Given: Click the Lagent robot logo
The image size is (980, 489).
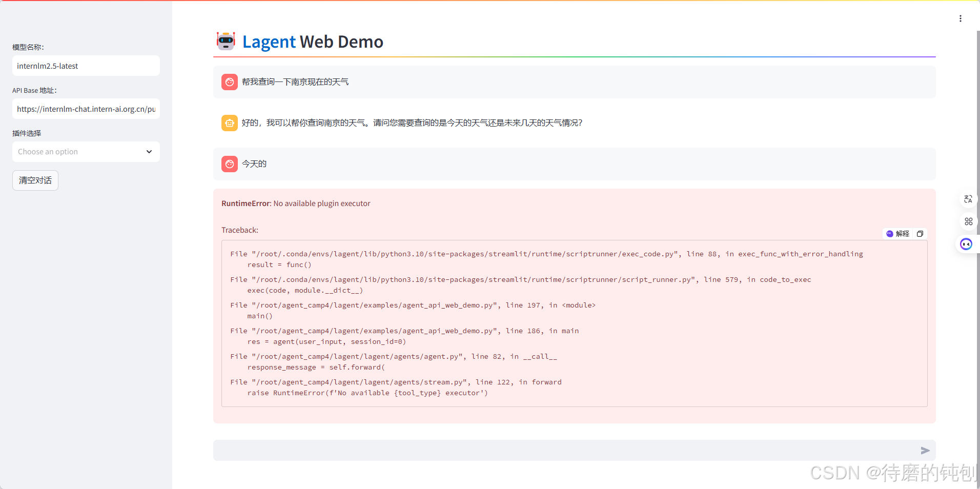Looking at the screenshot, I should coord(226,41).
